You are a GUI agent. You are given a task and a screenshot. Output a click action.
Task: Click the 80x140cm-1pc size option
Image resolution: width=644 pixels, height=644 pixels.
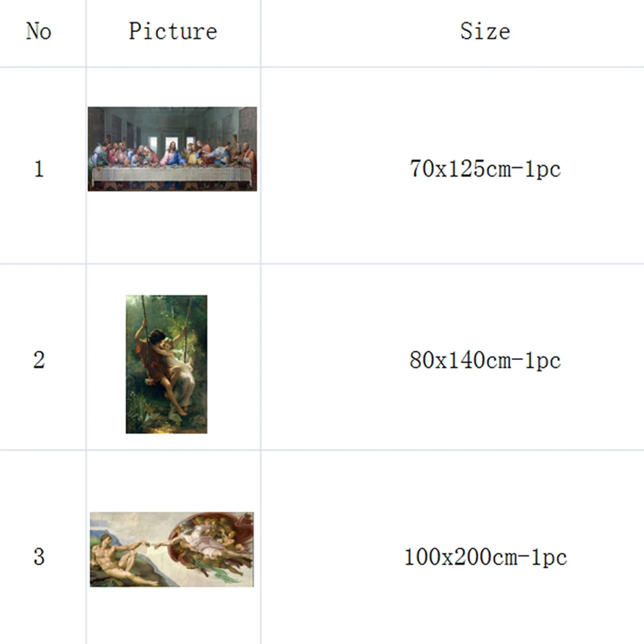[485, 360]
